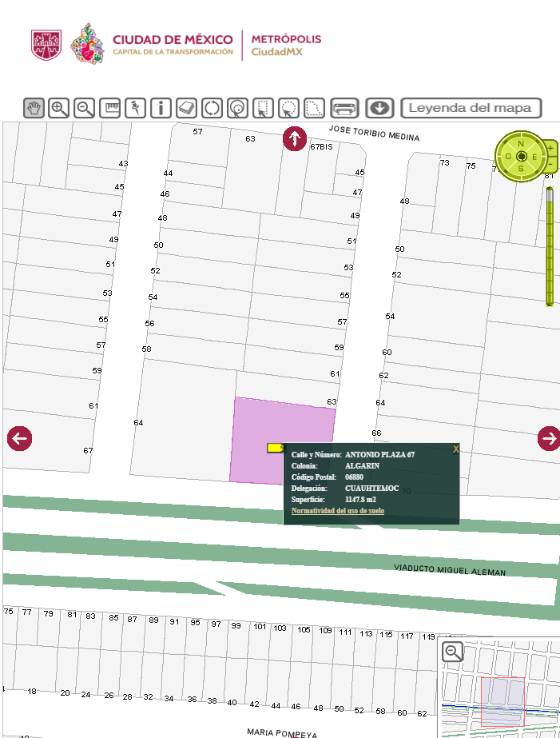Click the download arrow icon
This screenshot has height=738, width=560.
[x=379, y=108]
